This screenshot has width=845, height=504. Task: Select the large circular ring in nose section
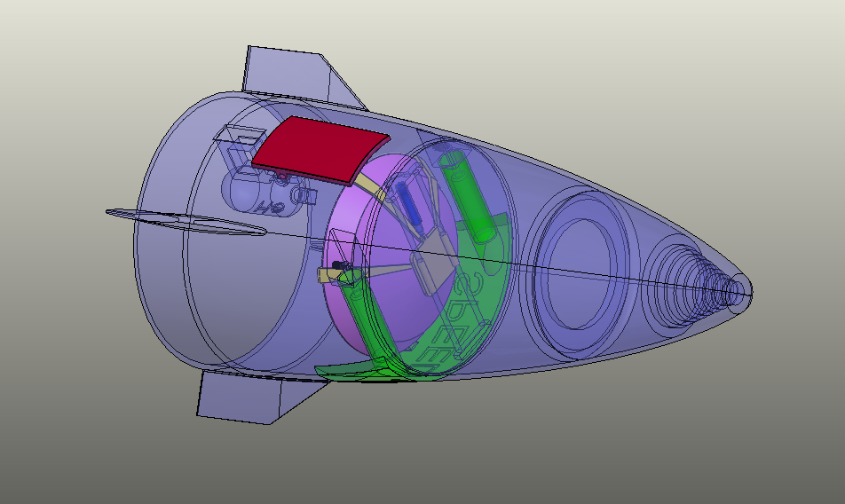point(577,273)
